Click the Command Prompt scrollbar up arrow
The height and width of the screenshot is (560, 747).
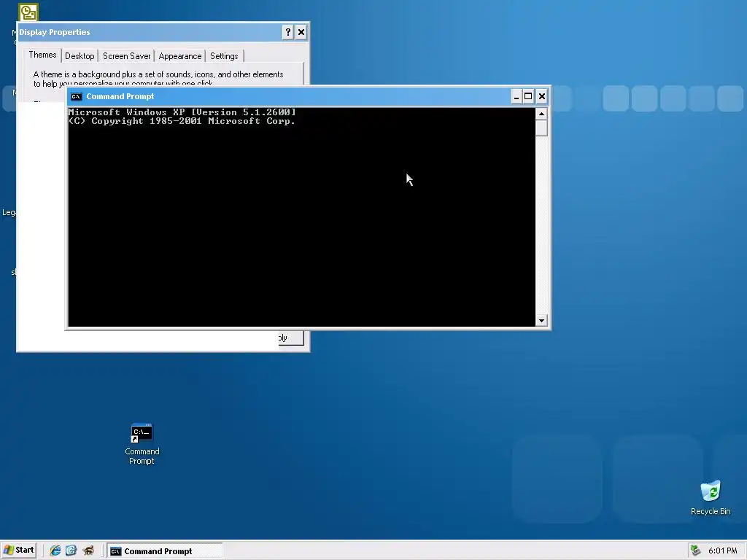click(541, 114)
